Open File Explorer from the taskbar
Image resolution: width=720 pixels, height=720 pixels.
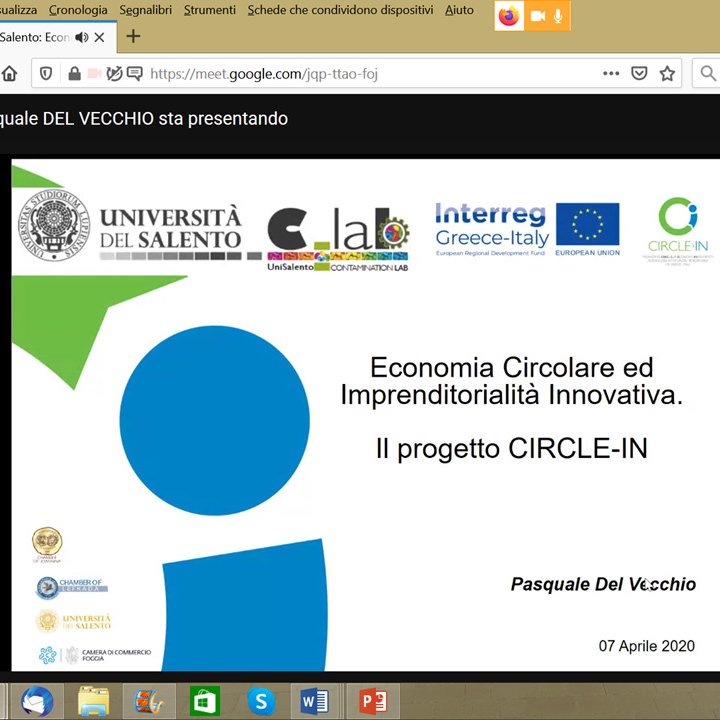click(93, 701)
